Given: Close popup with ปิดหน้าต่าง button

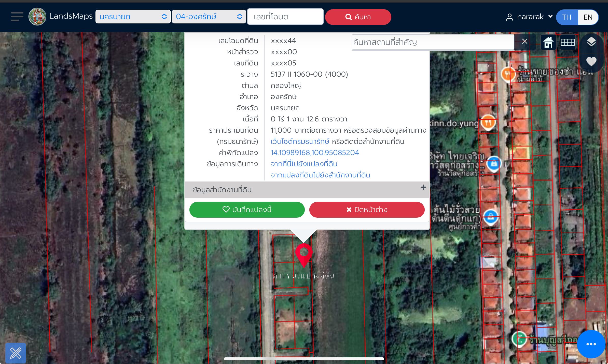Looking at the screenshot, I should [367, 210].
